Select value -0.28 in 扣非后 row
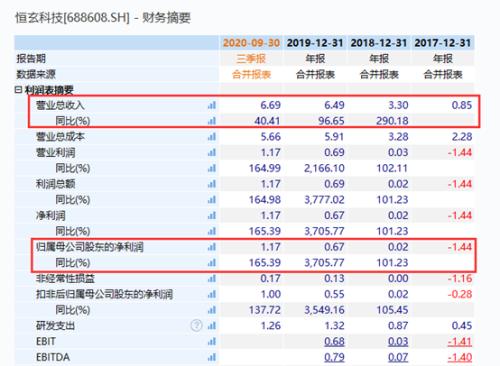The image size is (500, 366). 460,294
